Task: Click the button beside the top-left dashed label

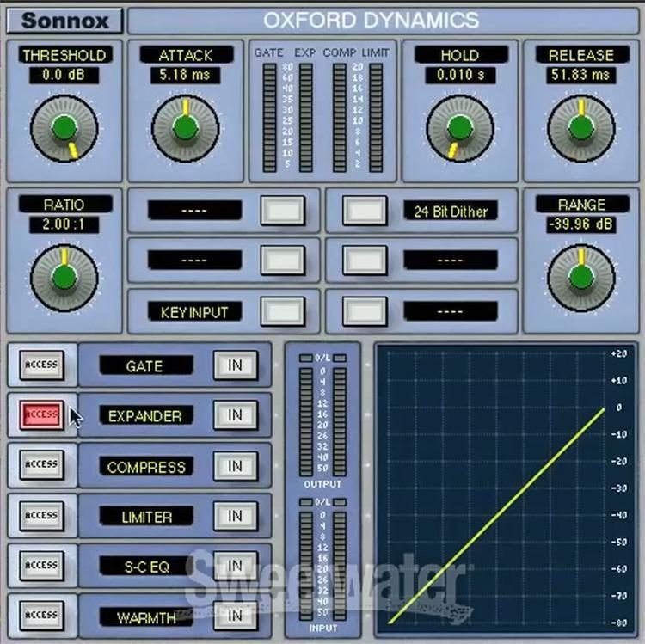Action: [283, 211]
